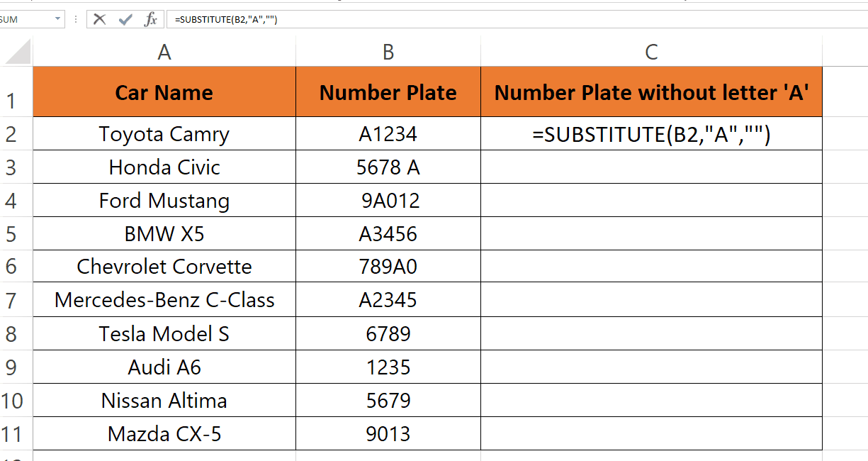Select row header 1

(15, 91)
